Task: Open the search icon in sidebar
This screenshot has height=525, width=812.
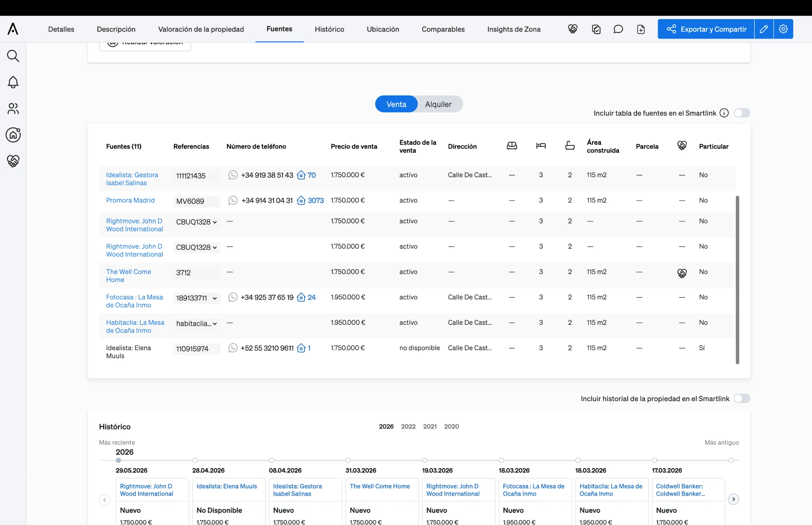Action: click(13, 56)
